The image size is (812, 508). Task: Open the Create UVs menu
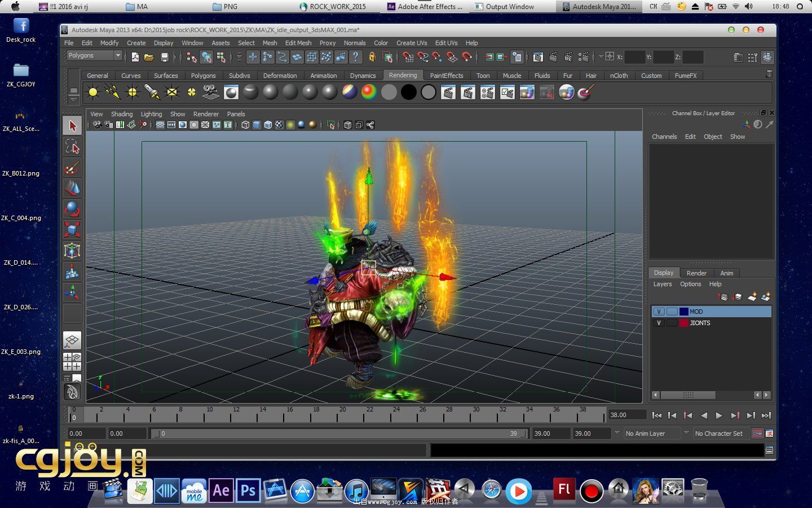[412, 43]
